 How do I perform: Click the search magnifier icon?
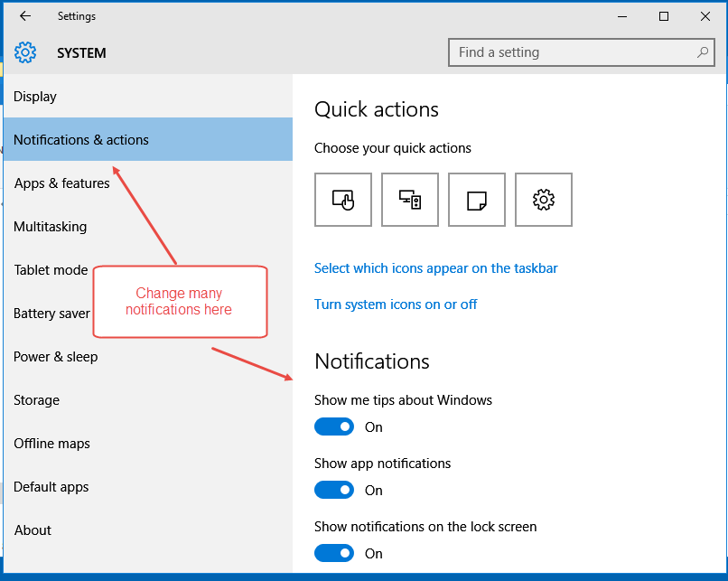pyautogui.click(x=703, y=52)
